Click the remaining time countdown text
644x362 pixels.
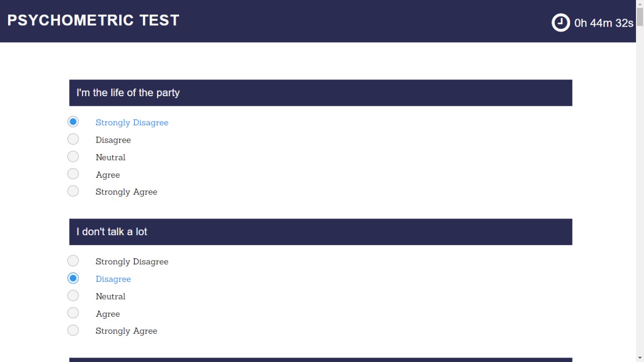point(604,23)
